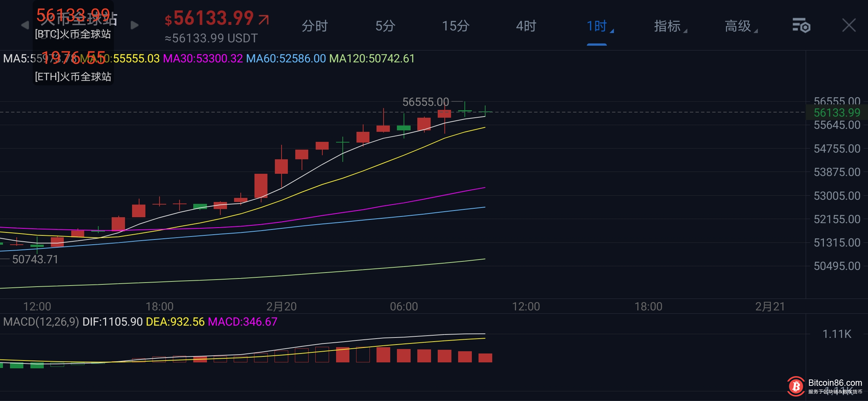Open the 指标 indicators dropdown
Image resolution: width=868 pixels, height=401 pixels.
pos(668,26)
